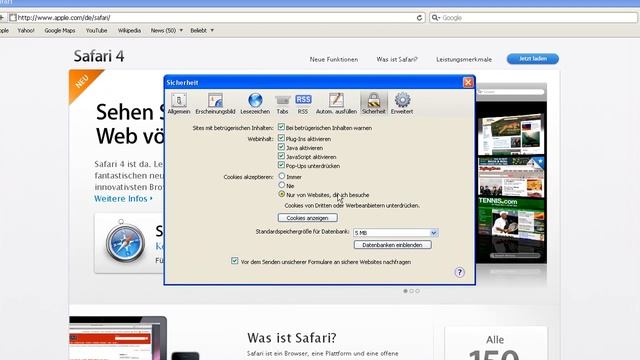This screenshot has height=360, width=640.
Task: Select the third carousel page dot
Action: tap(418, 291)
